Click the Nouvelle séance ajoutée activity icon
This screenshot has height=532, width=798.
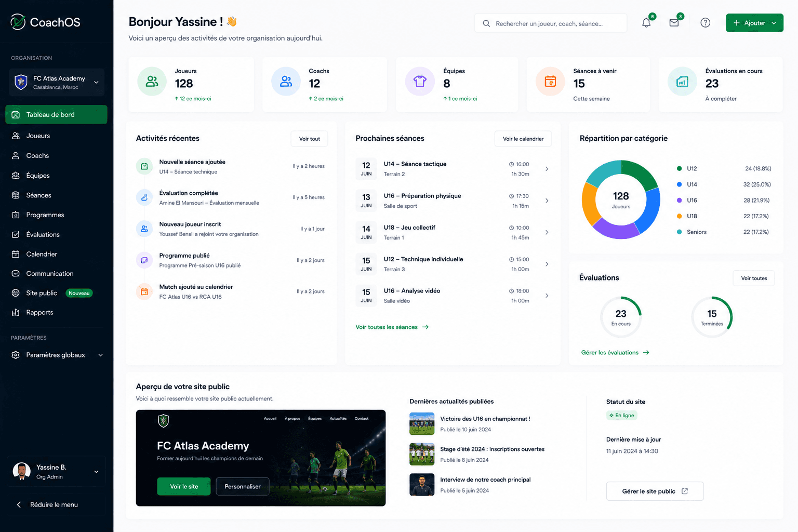tap(144, 166)
